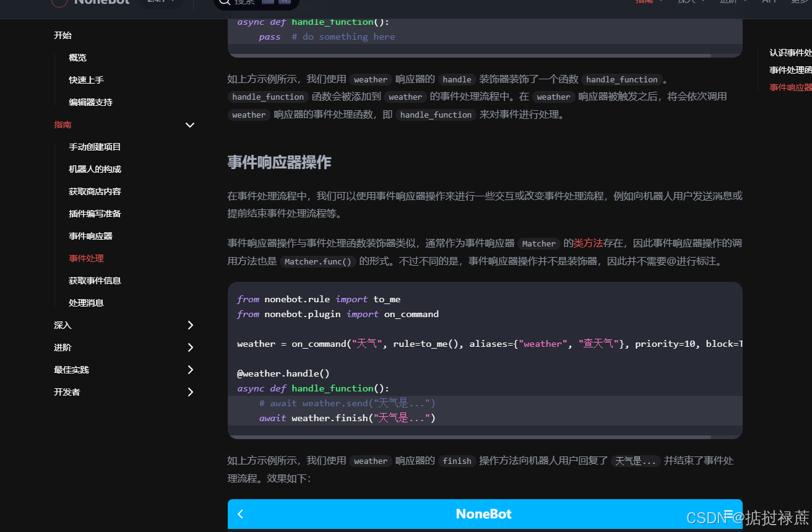Click the 开发者 sidebar category label
The image size is (812, 532).
67,392
